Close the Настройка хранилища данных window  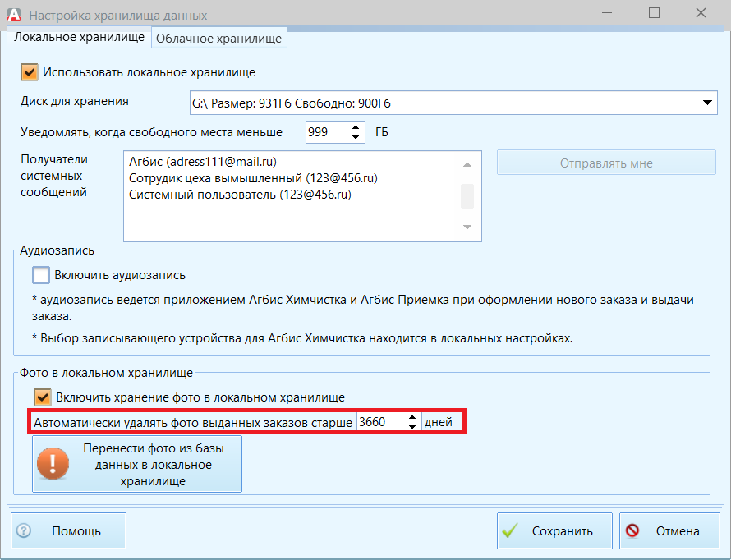tap(701, 13)
